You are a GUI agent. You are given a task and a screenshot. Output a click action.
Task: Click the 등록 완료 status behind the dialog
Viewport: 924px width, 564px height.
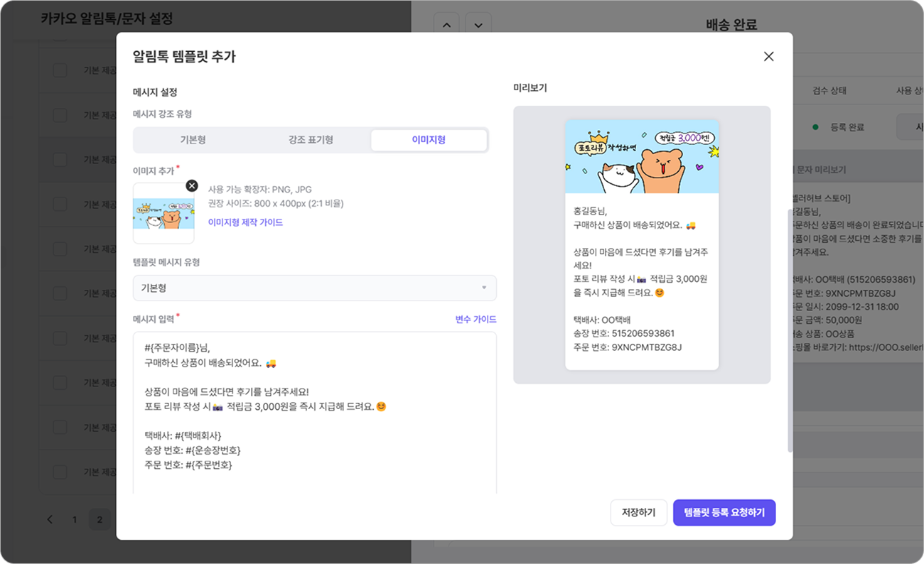click(x=839, y=127)
